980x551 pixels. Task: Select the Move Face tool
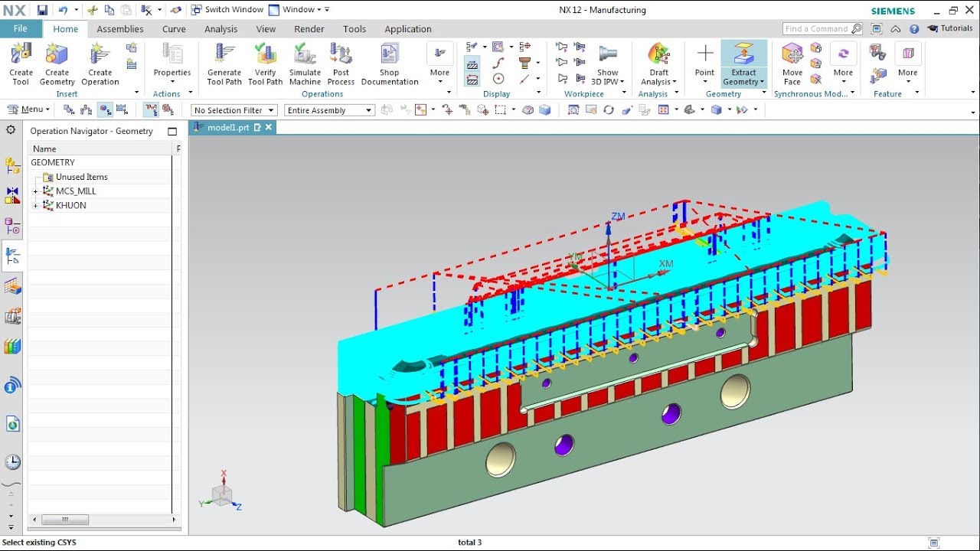point(792,64)
